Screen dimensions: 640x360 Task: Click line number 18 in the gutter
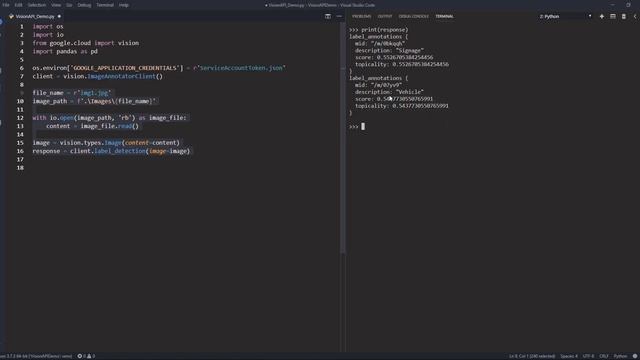(x=20, y=168)
